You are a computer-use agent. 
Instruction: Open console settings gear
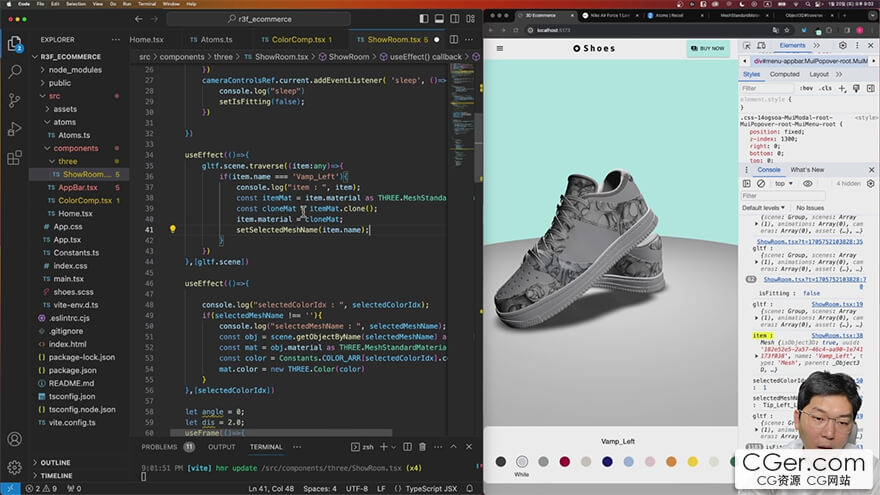(870, 184)
